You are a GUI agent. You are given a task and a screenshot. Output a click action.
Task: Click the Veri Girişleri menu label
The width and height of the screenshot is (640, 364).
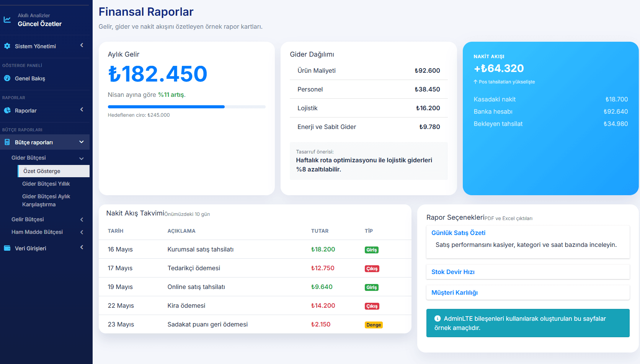pyautogui.click(x=30, y=248)
